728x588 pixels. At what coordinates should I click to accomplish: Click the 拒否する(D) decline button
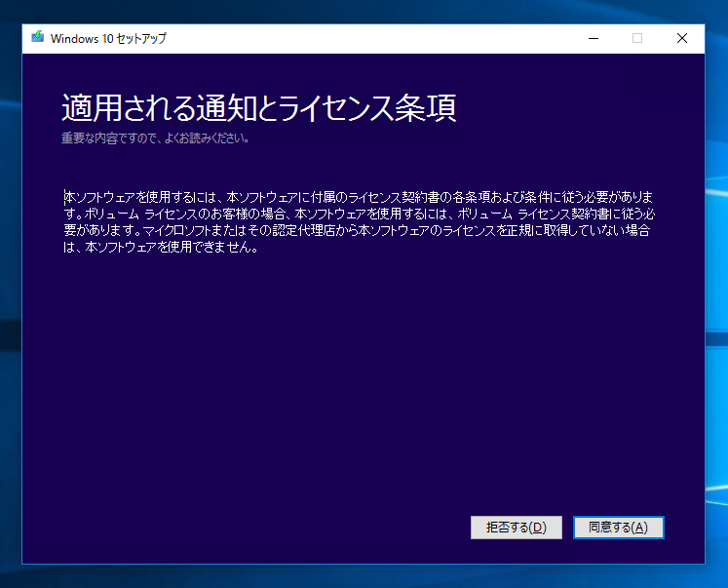pos(517,528)
